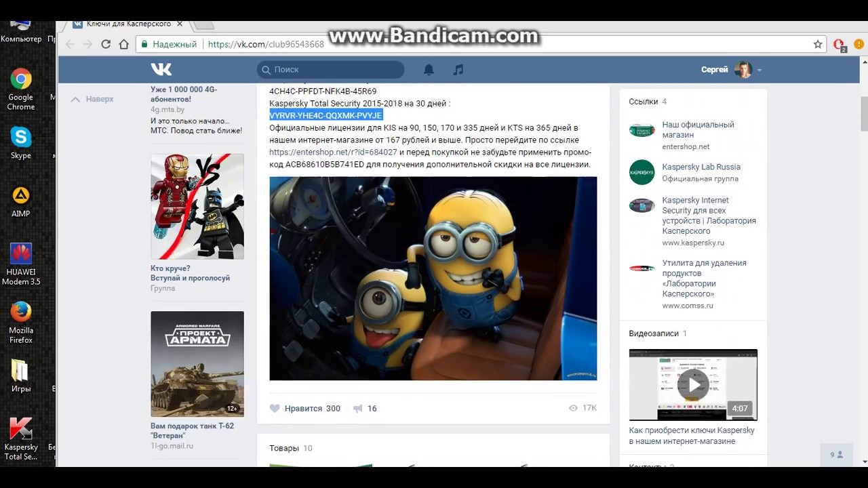Click the highlighted key VYRVR-YHE4C-QQXMK-PVYJE
This screenshot has height=488, width=868.
[325, 115]
